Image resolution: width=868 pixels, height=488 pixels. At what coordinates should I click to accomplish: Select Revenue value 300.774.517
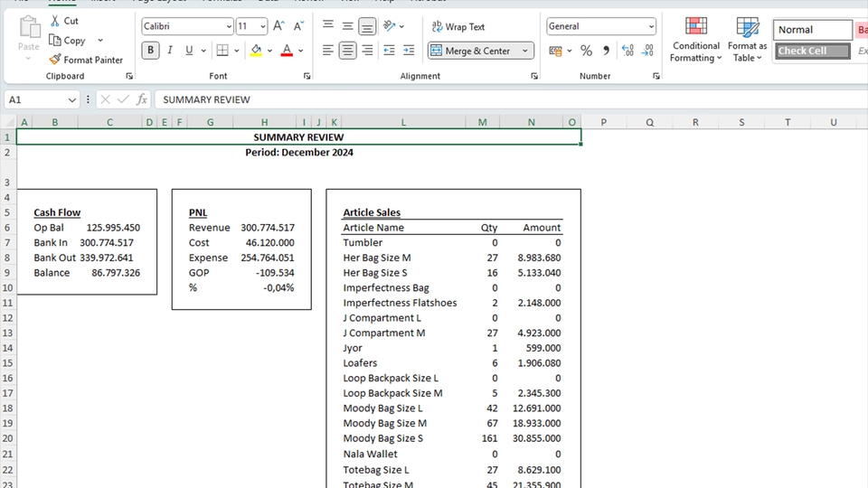pos(268,228)
